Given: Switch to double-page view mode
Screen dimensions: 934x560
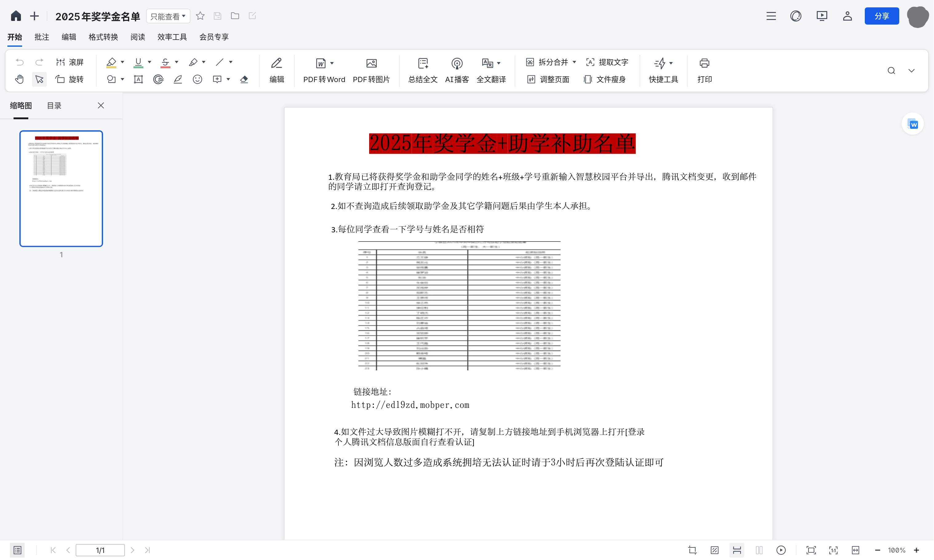Looking at the screenshot, I should coord(759,550).
